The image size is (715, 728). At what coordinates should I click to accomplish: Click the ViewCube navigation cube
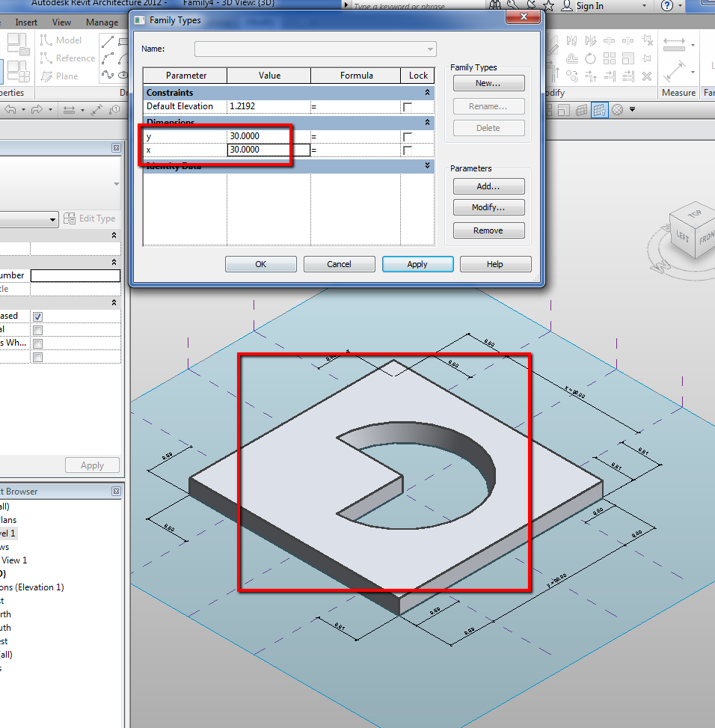point(694,231)
